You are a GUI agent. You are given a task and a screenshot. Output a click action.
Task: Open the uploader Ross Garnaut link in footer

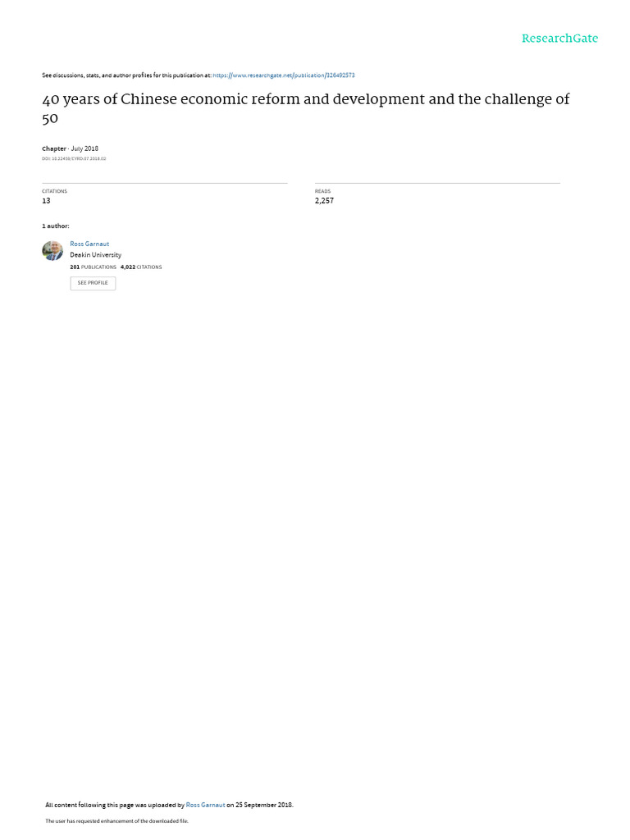(205, 805)
